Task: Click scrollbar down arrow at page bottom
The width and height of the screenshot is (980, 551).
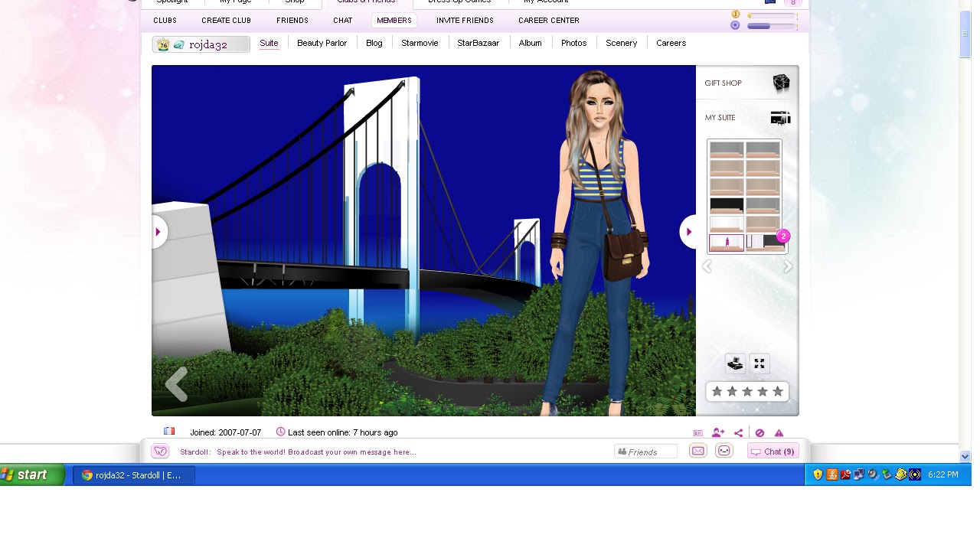Action: tap(965, 456)
